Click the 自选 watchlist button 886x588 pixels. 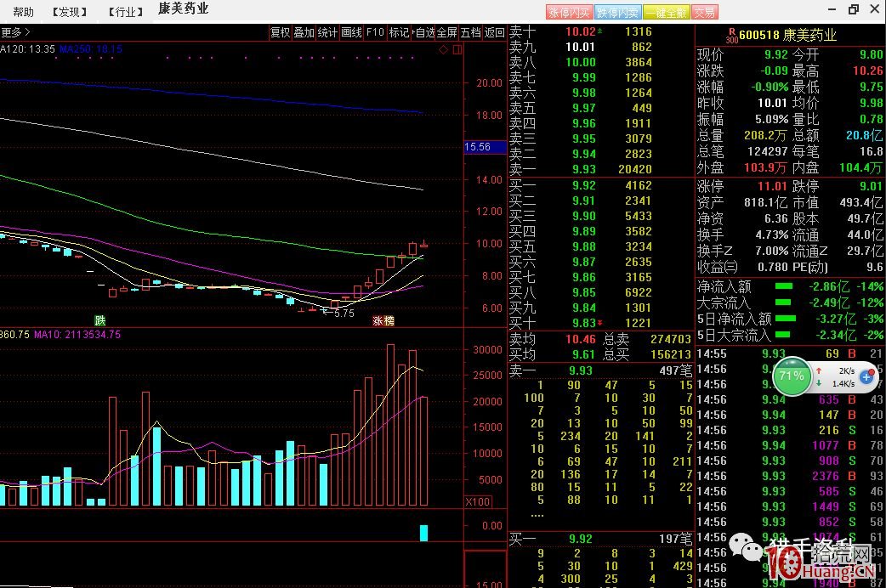click(x=424, y=32)
